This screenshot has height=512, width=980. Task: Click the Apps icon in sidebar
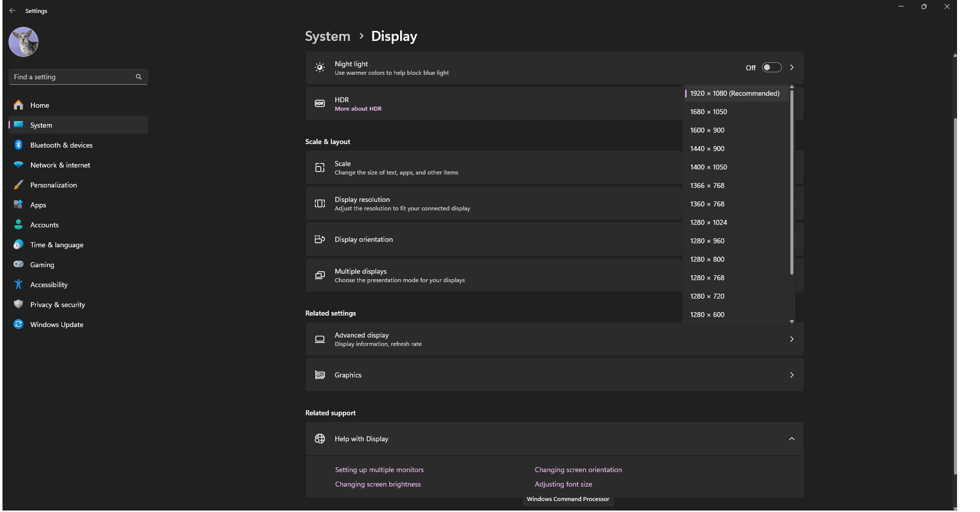click(18, 204)
